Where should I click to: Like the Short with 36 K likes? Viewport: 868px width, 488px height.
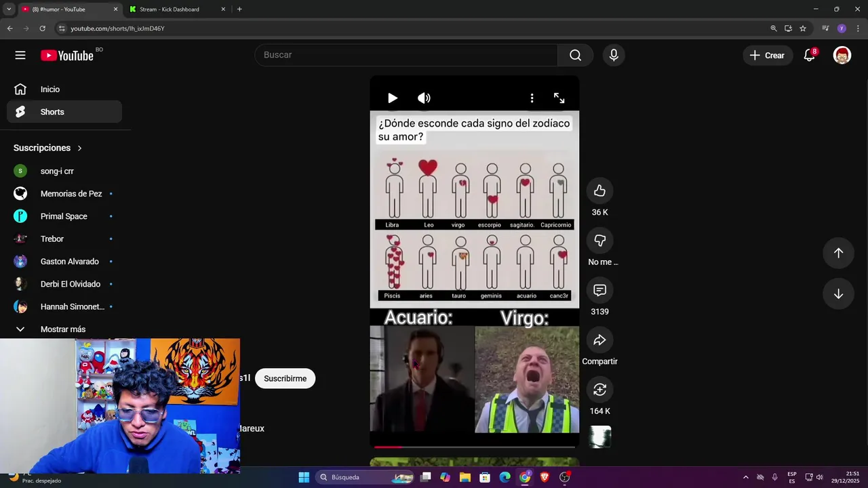coord(599,191)
